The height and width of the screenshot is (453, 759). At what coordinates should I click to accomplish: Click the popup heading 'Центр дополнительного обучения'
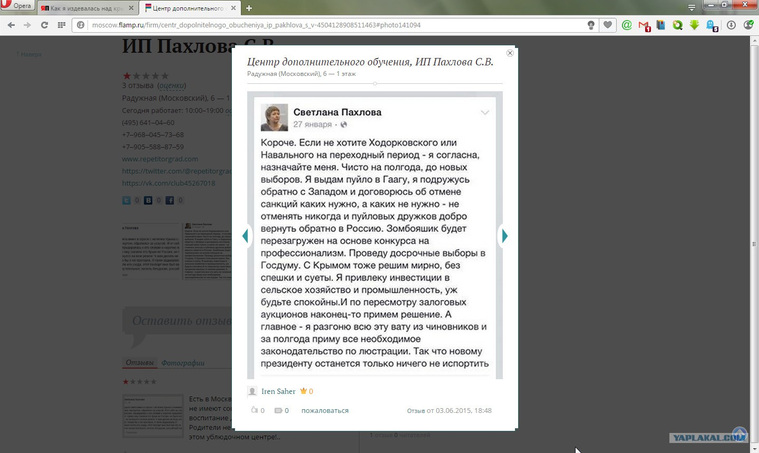coord(370,61)
